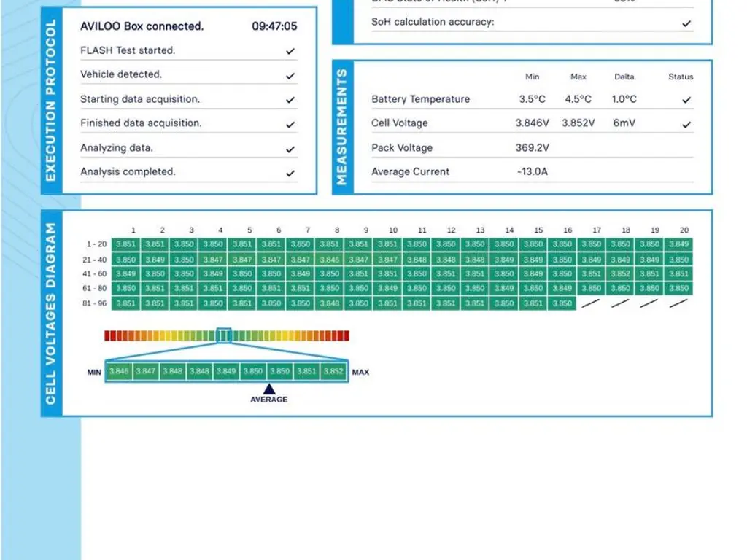Click the AVERAGE triangle marker
Image resolution: width=747 pixels, height=560 pixels.
[x=268, y=389]
